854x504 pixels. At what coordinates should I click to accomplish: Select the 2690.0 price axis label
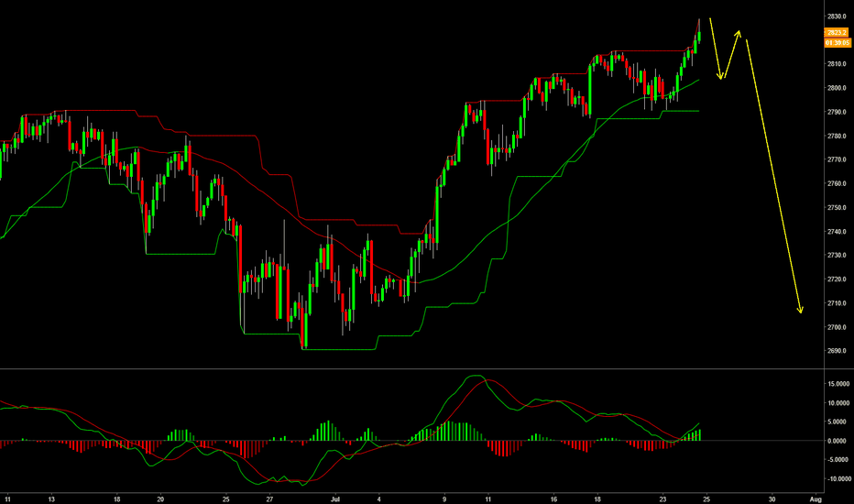837,351
